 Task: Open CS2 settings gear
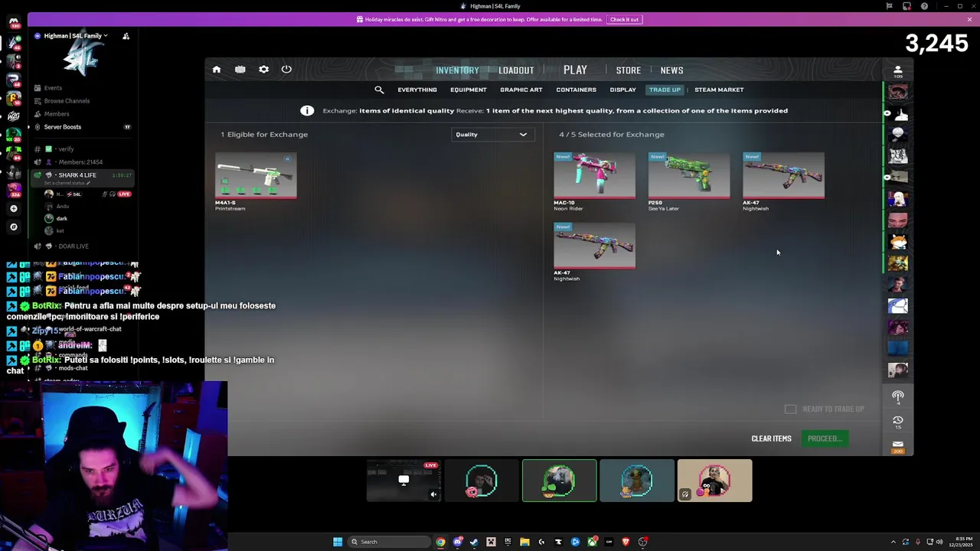263,70
